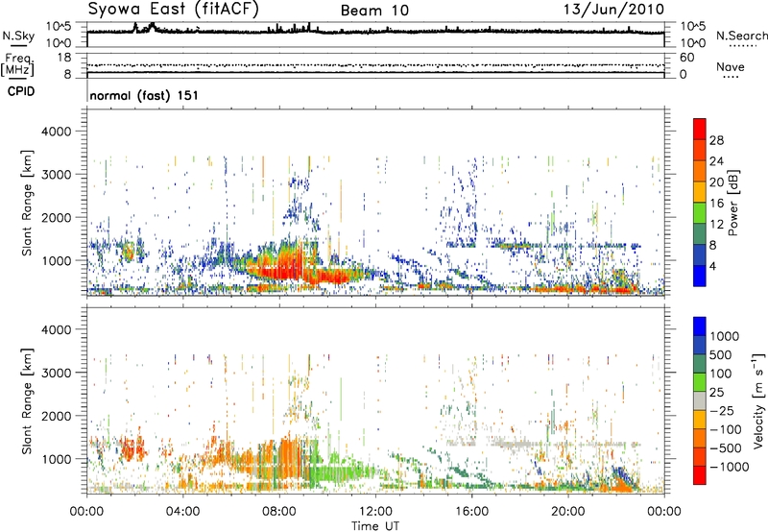Image resolution: width=768 pixels, height=532 pixels.
Task: Select the '16:00' time tick label
Action: [471, 512]
